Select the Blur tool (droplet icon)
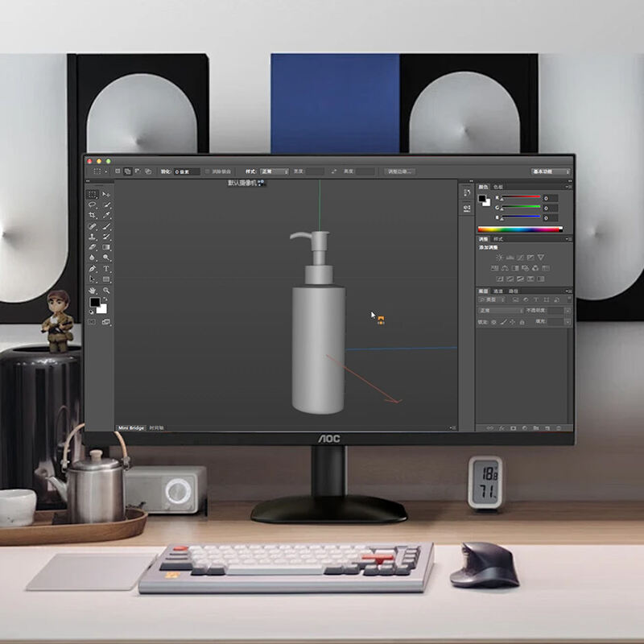The image size is (644, 644). 92,258
